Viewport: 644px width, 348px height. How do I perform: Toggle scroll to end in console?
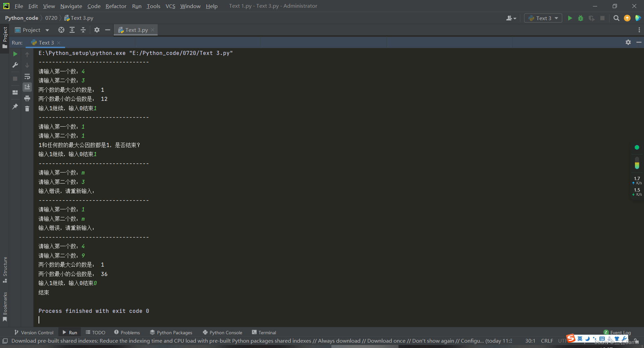click(27, 87)
